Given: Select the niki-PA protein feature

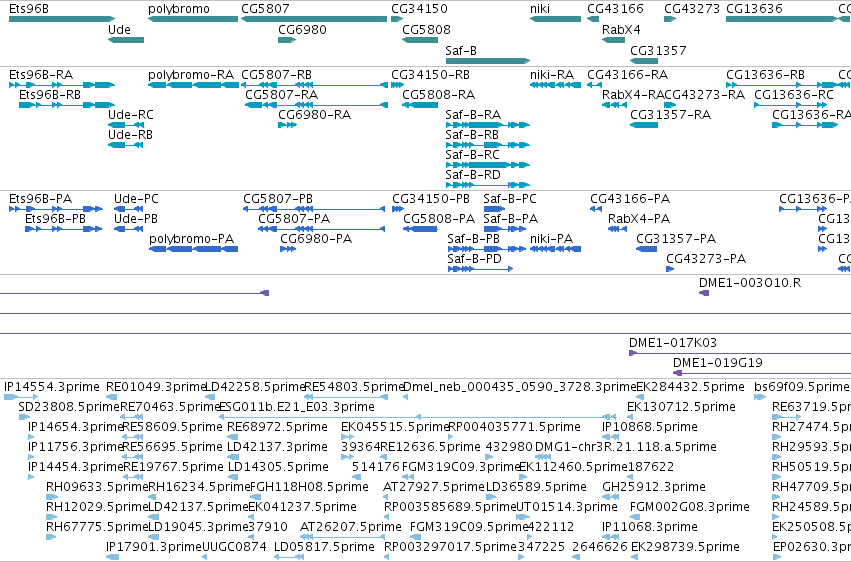Looking at the screenshot, I should pyautogui.click(x=555, y=249).
